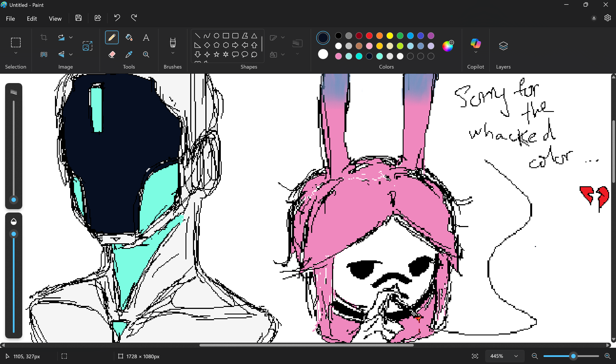Open the zoom percentage dropdown
Viewport: 616px width, 364px height.
[516, 356]
